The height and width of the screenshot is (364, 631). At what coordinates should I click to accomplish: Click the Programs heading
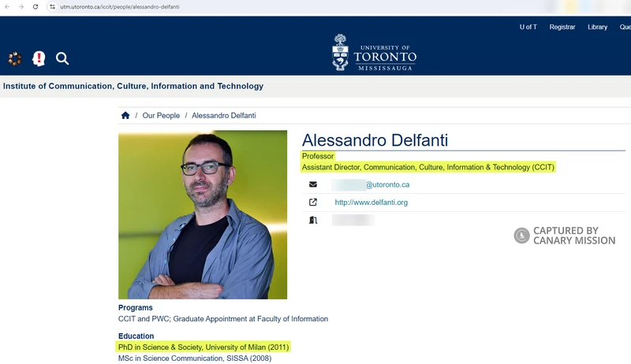point(135,308)
